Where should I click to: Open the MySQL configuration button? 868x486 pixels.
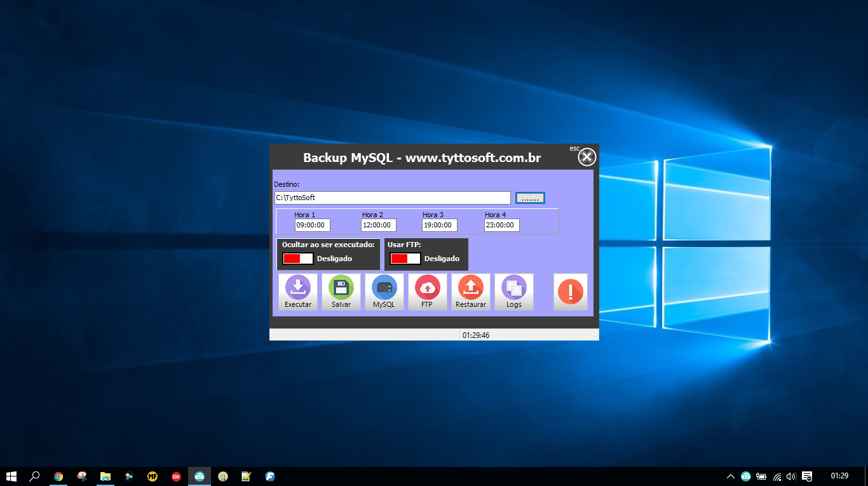384,292
